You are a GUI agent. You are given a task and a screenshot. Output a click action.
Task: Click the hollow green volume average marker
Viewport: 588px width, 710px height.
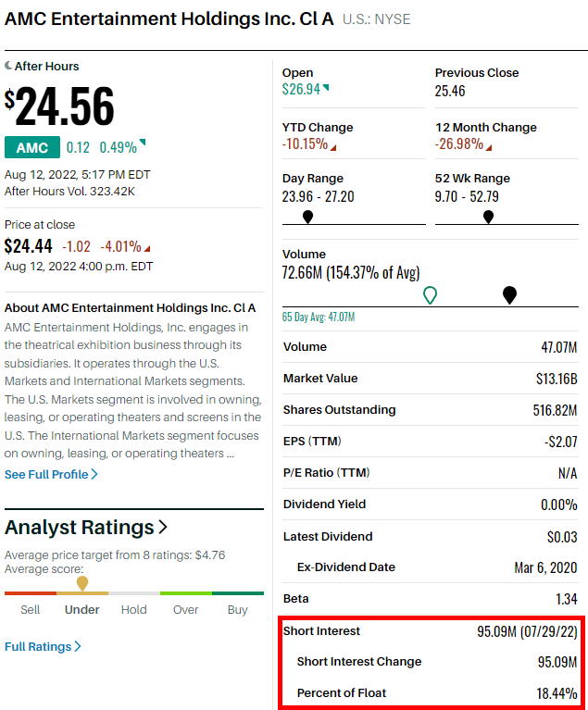click(x=430, y=295)
